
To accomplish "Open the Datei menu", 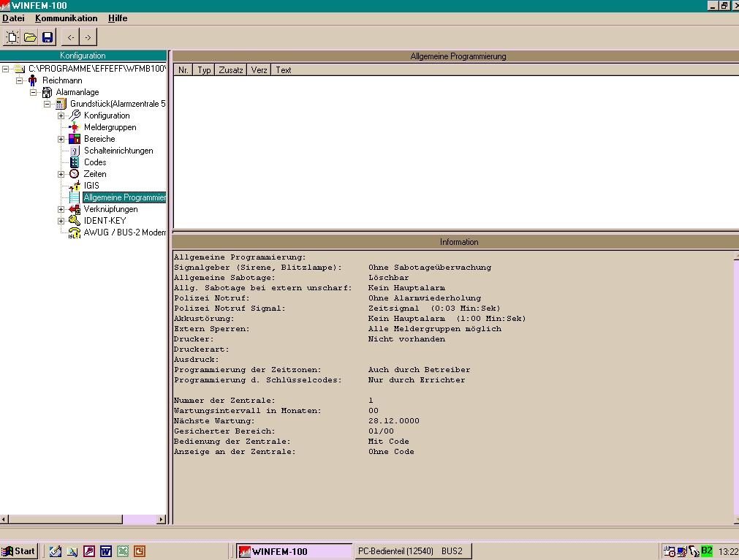I will (x=13, y=18).
